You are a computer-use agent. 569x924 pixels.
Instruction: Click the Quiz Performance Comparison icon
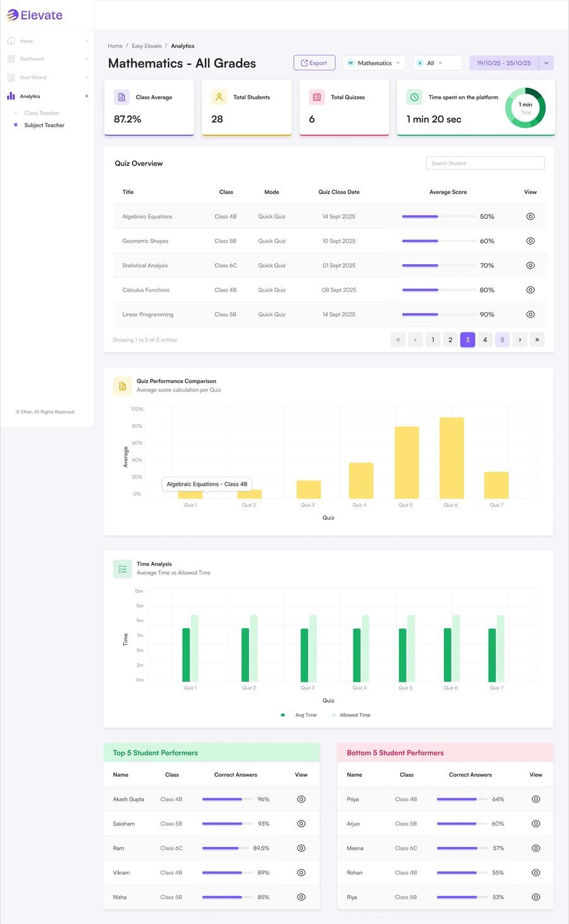[x=123, y=386]
